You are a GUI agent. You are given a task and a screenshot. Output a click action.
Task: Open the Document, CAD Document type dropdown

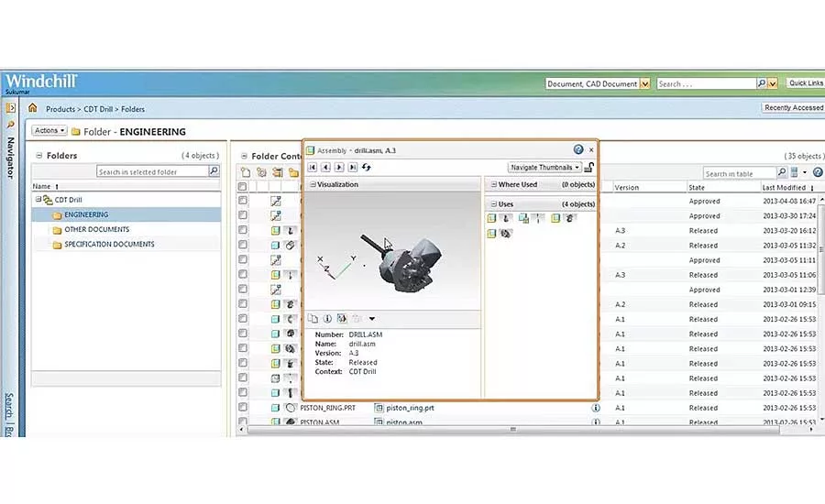[x=644, y=83]
